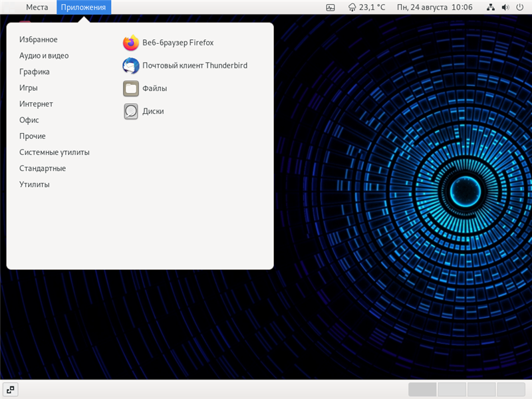Choose the Интернет category
Image resolution: width=532 pixels, height=399 pixels.
pyautogui.click(x=36, y=104)
